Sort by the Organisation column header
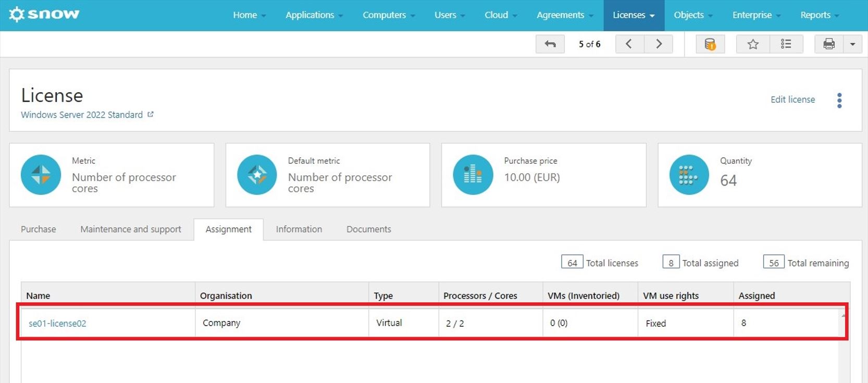The image size is (868, 383). (x=282, y=295)
